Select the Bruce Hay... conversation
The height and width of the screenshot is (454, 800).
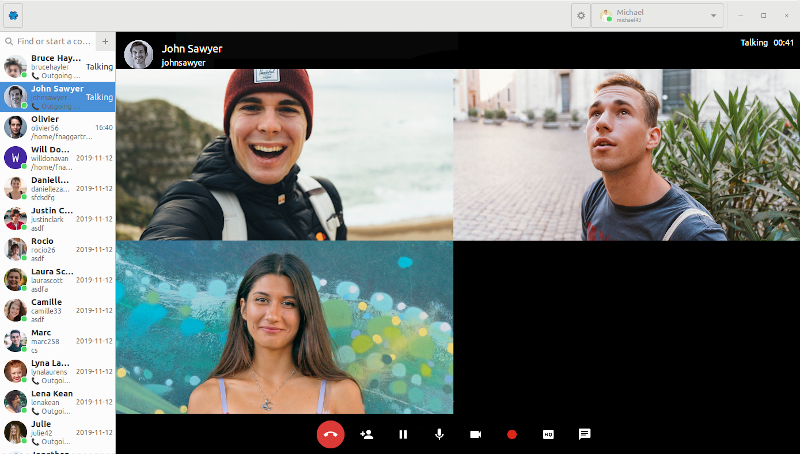(x=58, y=67)
